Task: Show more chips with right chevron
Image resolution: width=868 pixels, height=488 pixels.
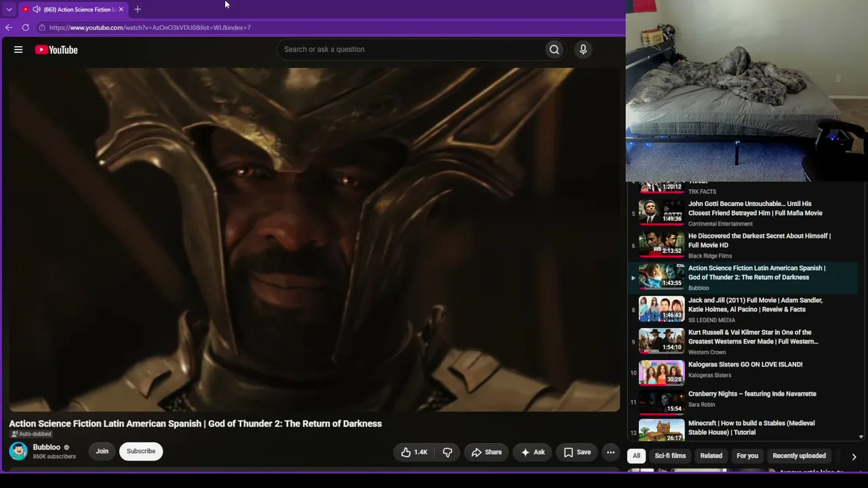Action: [854, 456]
